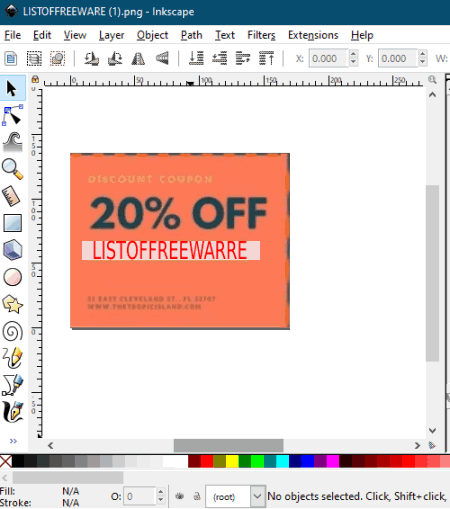Select the Zoom magnifier tool
This screenshot has width=450, height=509.
click(x=12, y=169)
